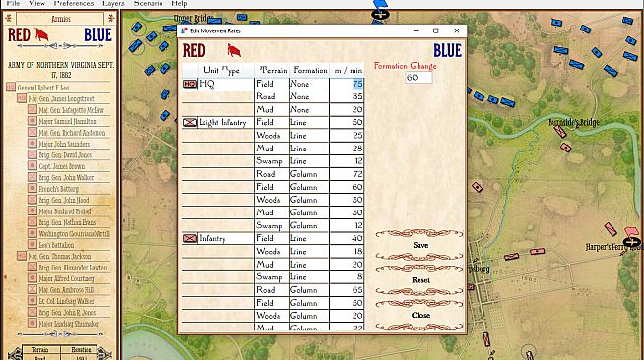This screenshot has height=360, width=644.
Task: Open the Preferences menu
Action: click(74, 3)
